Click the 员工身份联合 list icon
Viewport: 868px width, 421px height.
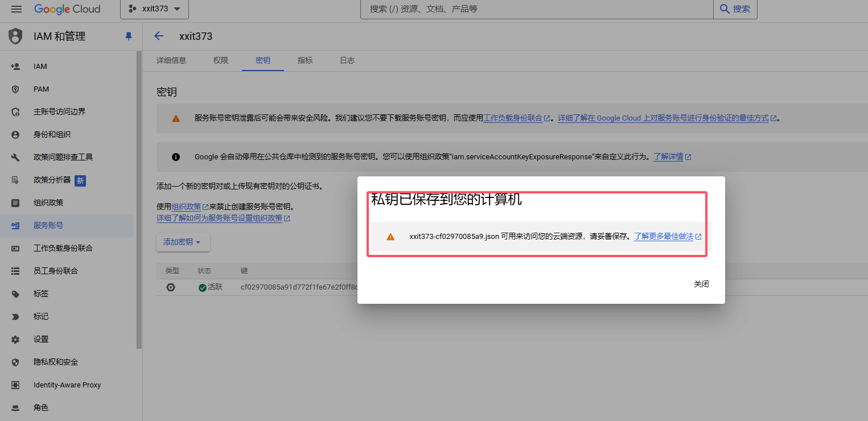pyautogui.click(x=15, y=271)
